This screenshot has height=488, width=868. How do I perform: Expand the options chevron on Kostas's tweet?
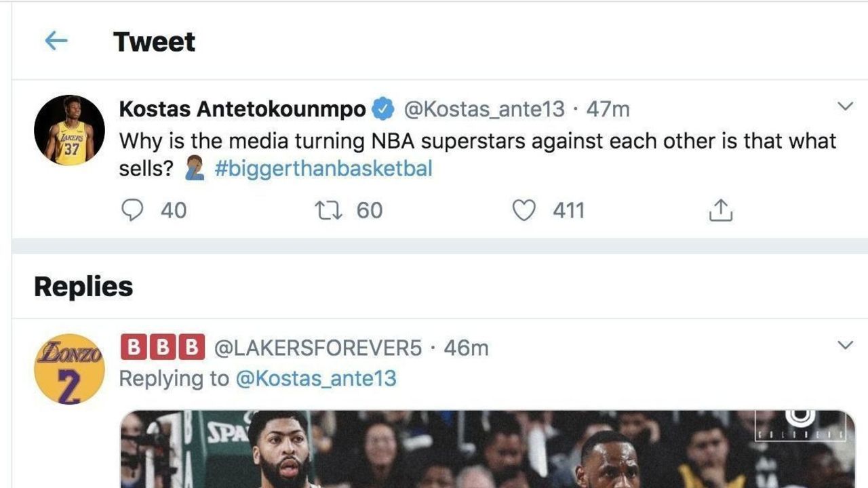(x=845, y=106)
